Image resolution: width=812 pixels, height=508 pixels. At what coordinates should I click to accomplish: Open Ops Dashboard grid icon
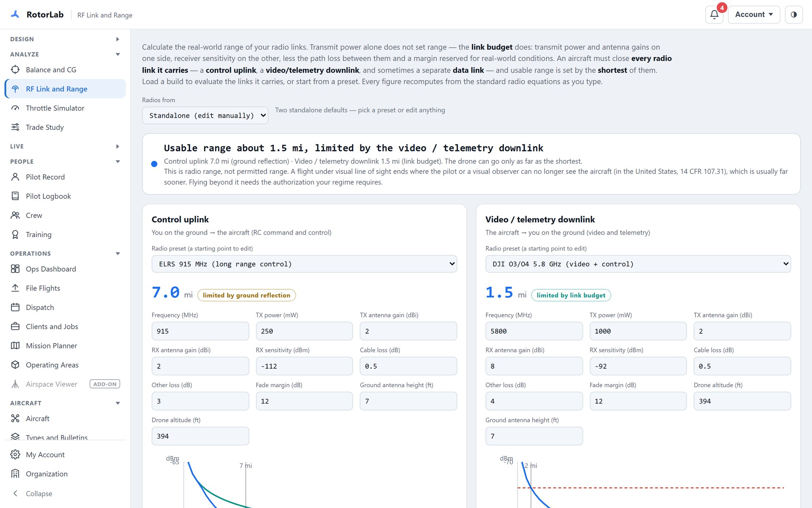[x=15, y=269]
